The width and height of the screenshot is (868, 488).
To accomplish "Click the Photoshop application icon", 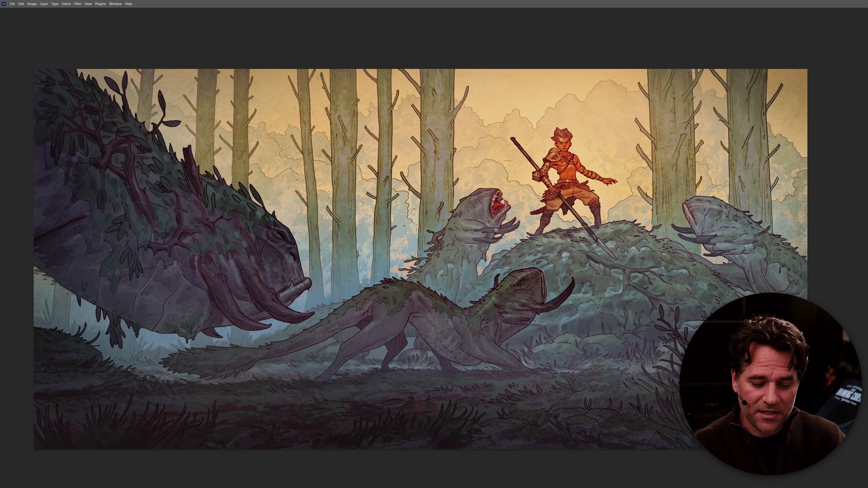I will pos(4,4).
